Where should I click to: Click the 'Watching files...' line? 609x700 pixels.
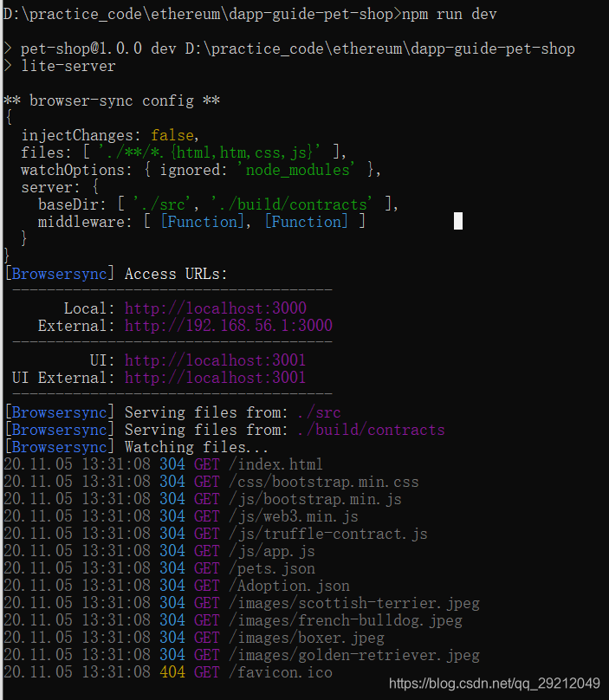[136, 447]
